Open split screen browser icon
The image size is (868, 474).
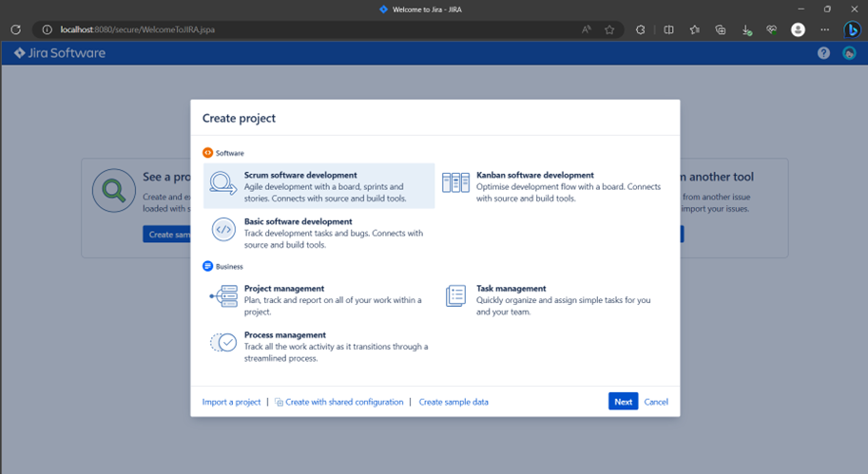(x=668, y=29)
